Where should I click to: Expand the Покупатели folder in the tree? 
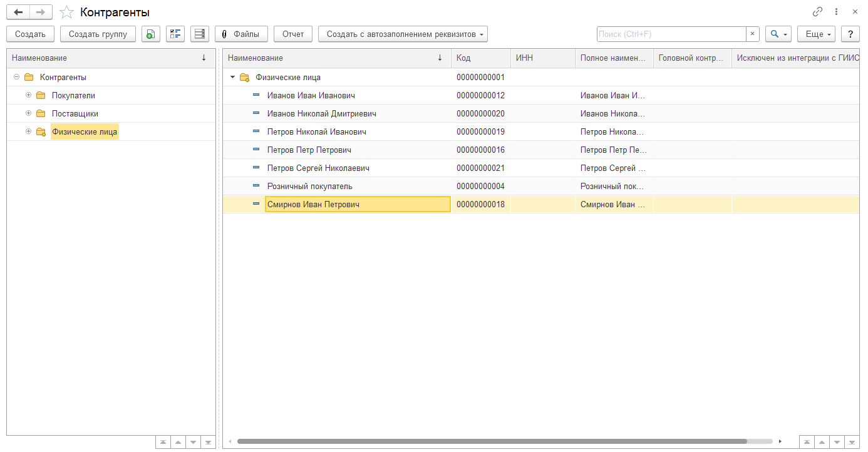[28, 95]
